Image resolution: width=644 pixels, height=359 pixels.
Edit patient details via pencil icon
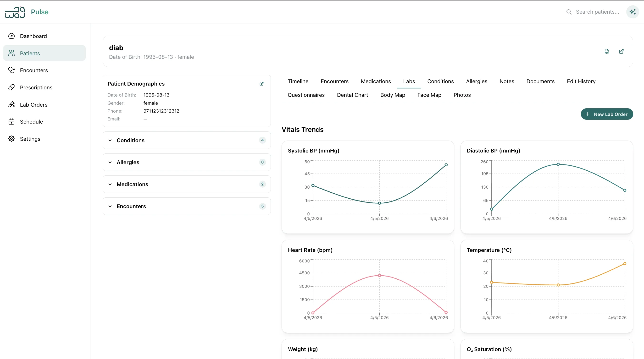[622, 51]
